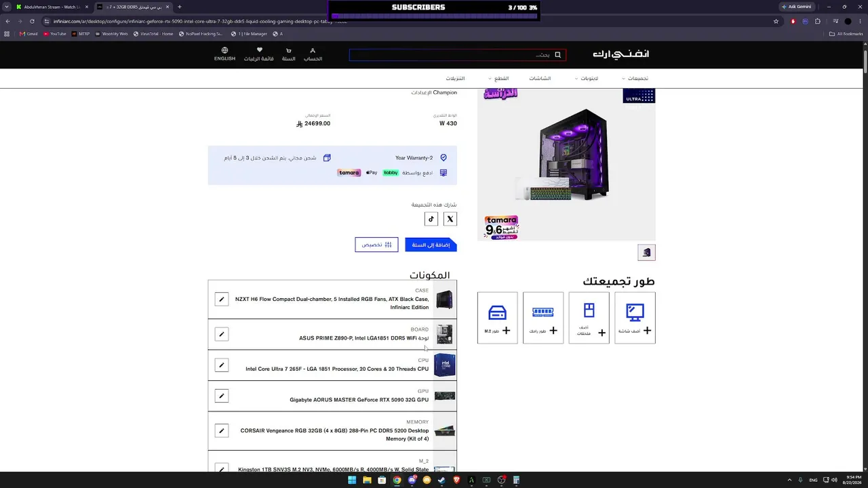868x488 pixels.
Task: Edit the MEMORY component with pencil icon
Action: coord(222,430)
